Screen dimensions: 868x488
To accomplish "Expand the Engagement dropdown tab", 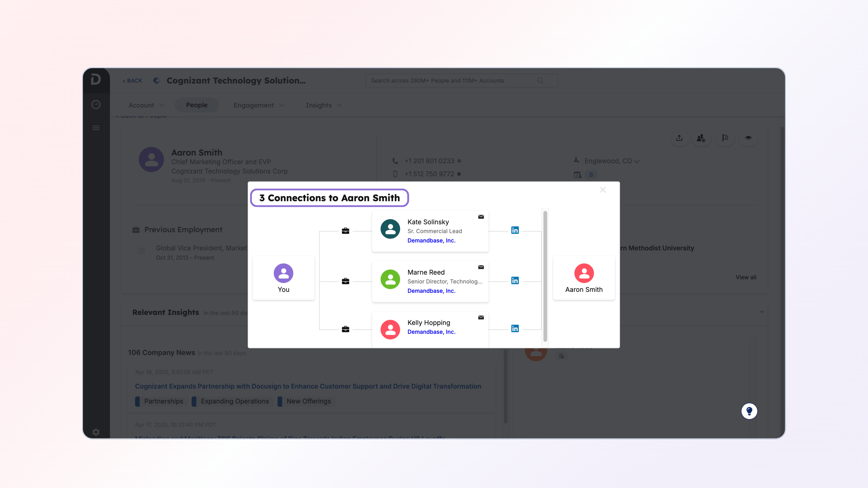I will coord(258,106).
